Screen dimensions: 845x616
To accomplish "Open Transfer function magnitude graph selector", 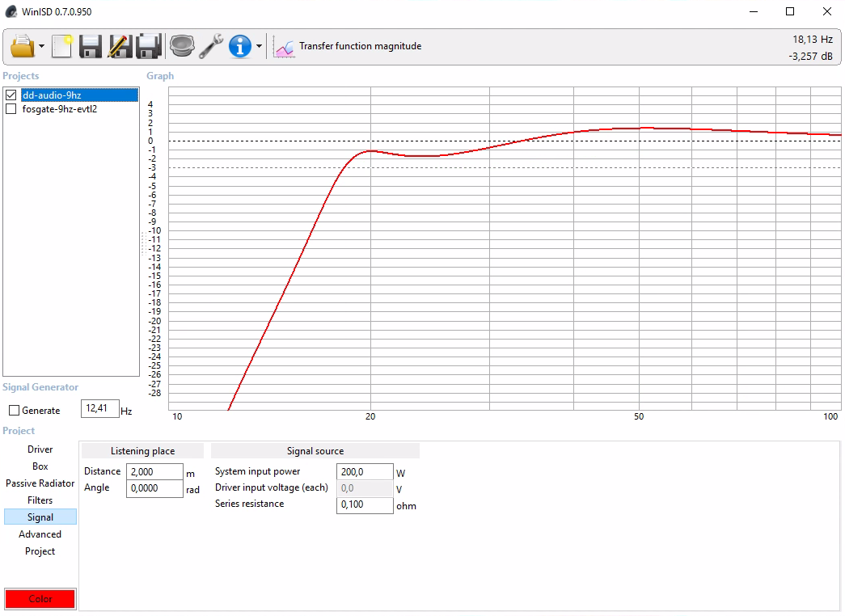I will 360,46.
